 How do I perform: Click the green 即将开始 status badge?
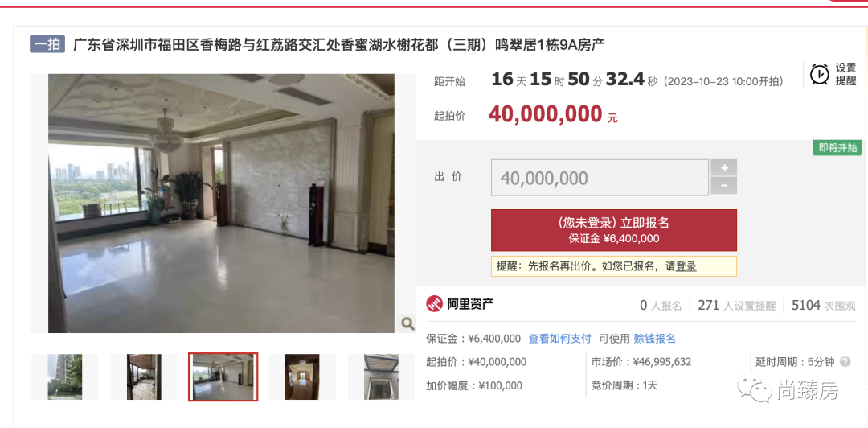(837, 148)
